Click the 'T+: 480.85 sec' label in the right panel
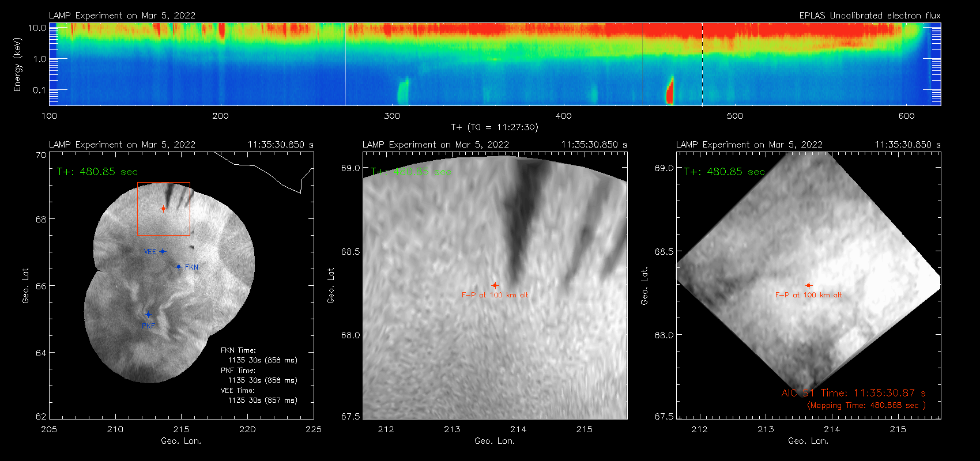Image resolution: width=980 pixels, height=461 pixels. coord(725,172)
